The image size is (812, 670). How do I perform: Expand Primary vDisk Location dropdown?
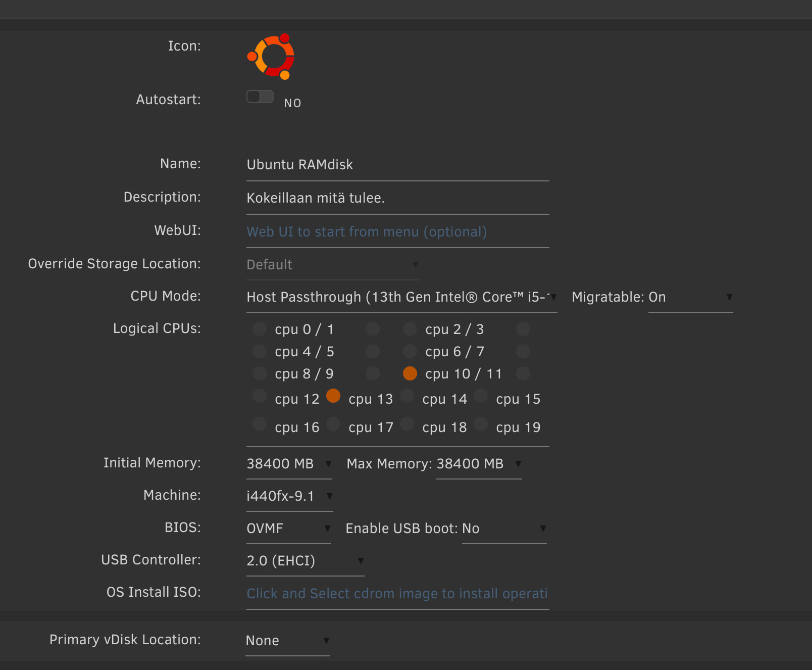tap(287, 641)
